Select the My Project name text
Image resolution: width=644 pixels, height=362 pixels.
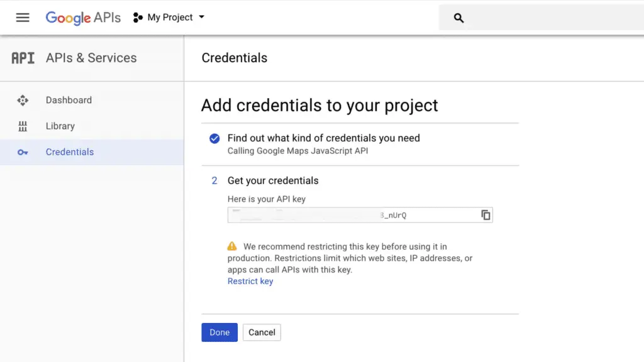click(x=170, y=17)
